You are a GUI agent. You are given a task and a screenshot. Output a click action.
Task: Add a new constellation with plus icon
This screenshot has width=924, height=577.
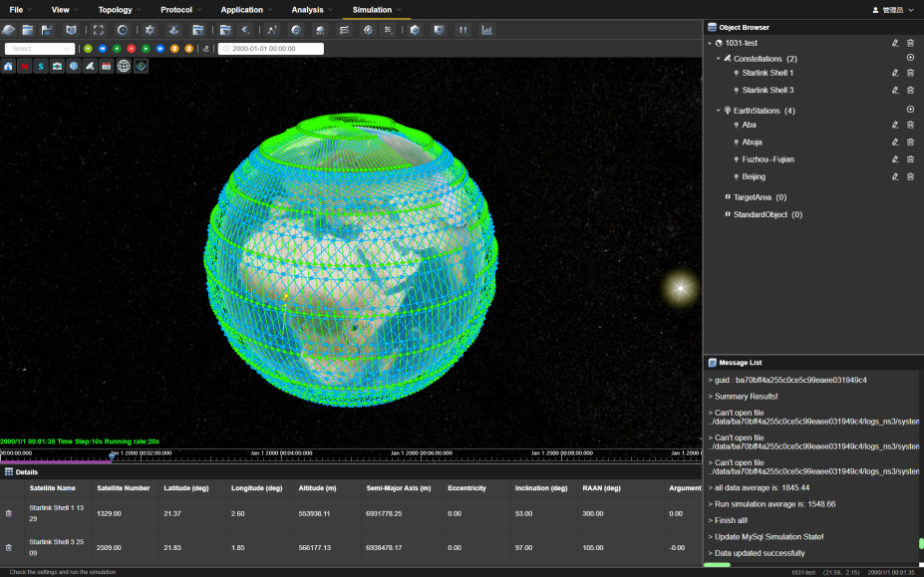(910, 58)
